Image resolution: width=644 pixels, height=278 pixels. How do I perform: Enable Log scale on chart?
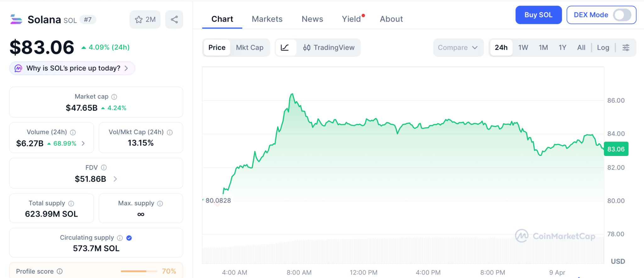(603, 47)
